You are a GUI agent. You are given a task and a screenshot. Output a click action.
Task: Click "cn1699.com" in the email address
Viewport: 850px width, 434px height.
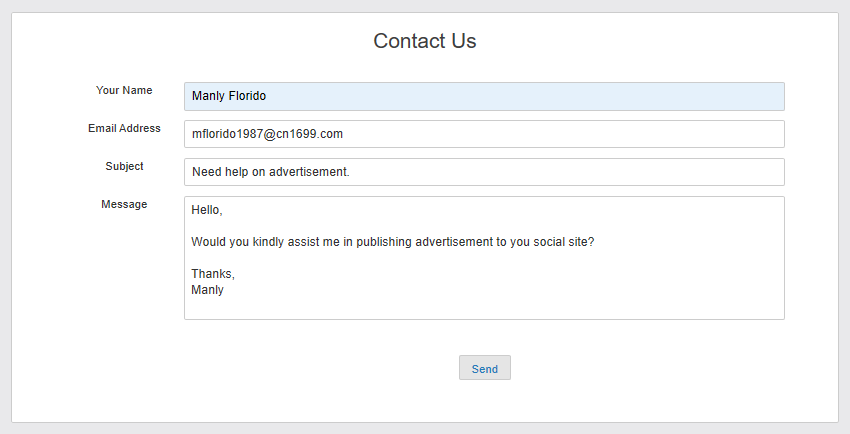coord(309,134)
